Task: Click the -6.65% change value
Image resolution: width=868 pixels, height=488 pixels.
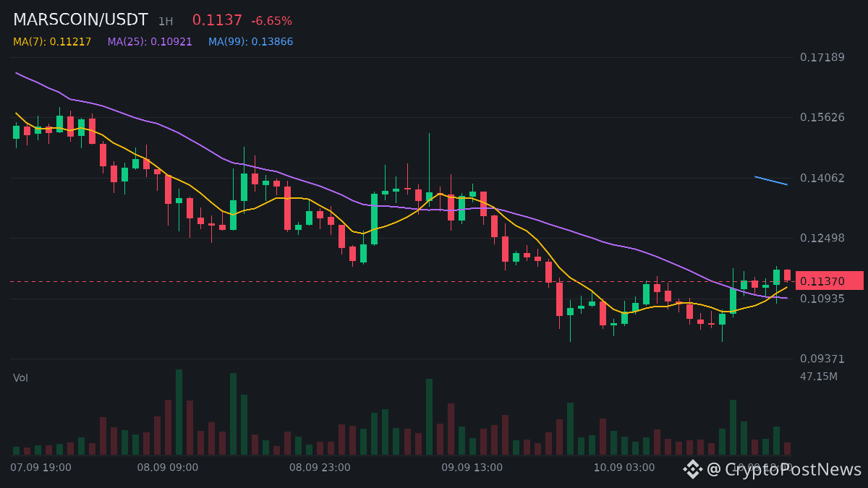Action: coord(272,21)
